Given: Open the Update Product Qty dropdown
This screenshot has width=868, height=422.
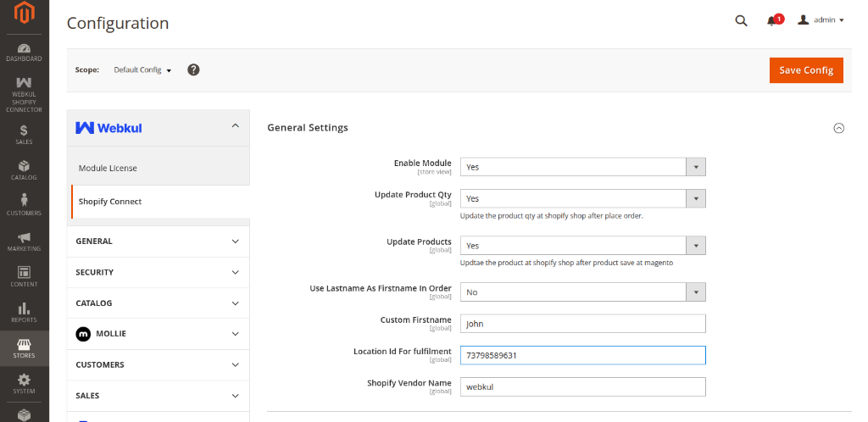Looking at the screenshot, I should click(583, 198).
